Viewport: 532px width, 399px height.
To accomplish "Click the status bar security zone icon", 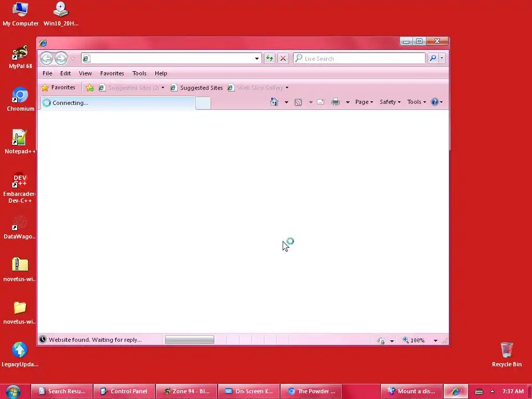I will [x=381, y=340].
